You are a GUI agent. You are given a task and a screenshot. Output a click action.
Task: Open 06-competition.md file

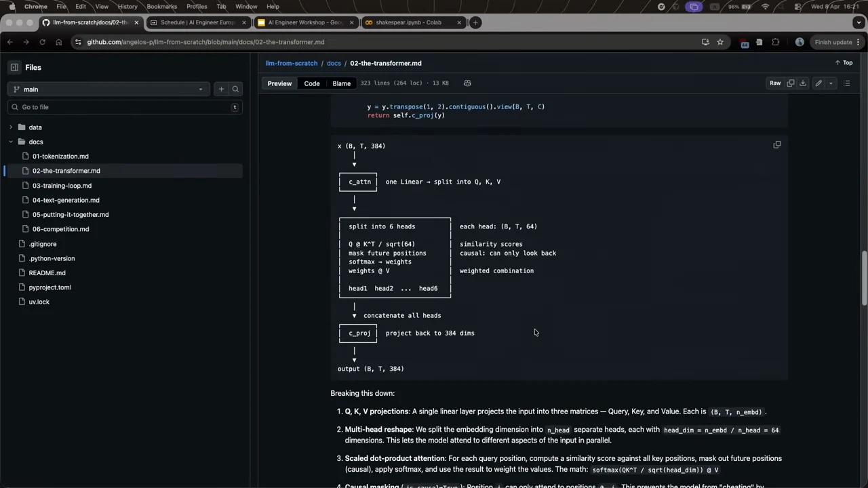click(60, 229)
